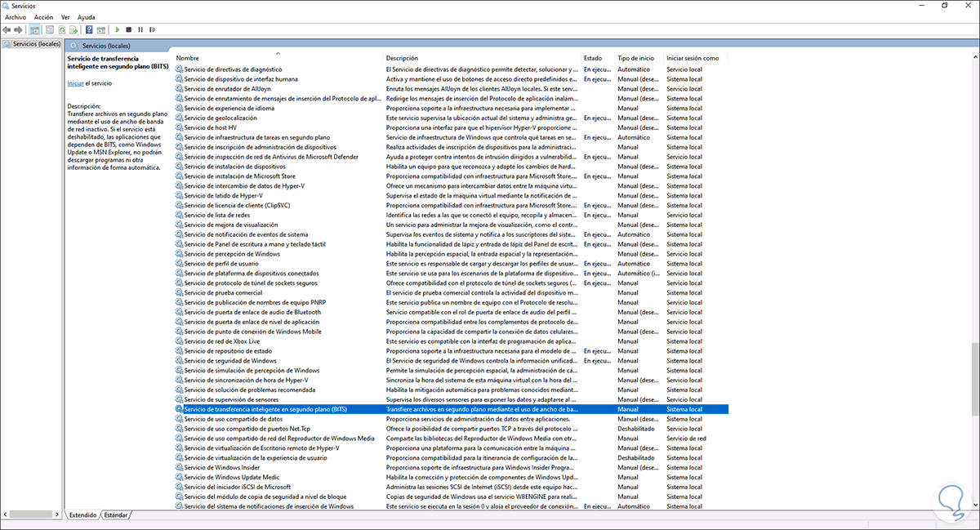The height and width of the screenshot is (530, 980).
Task: Click the green Start service icon
Action: click(x=118, y=29)
